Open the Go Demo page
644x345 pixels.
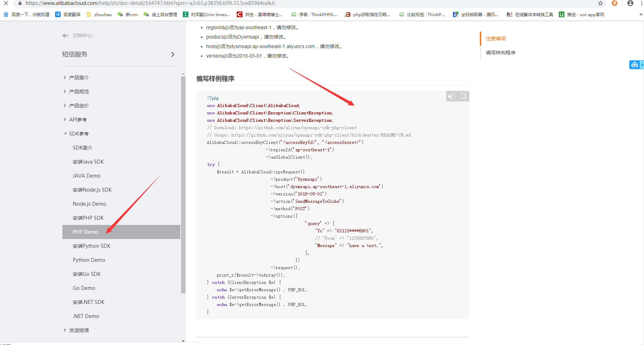tap(84, 288)
